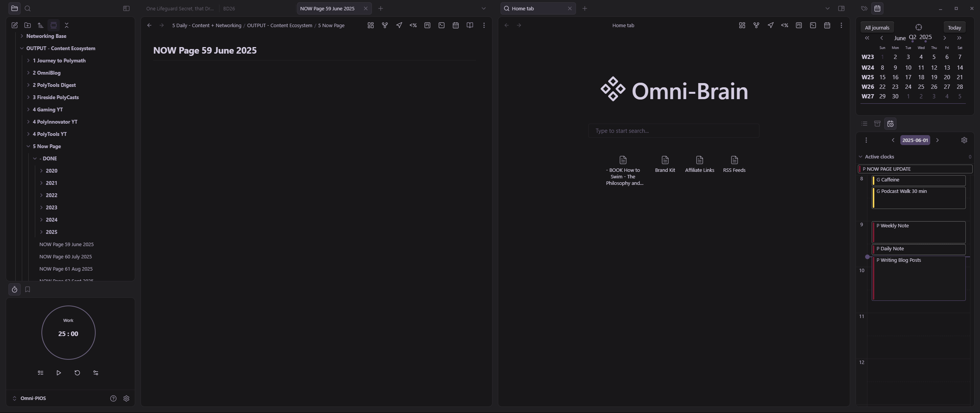Open vault settings gear icon
980x413 pixels.
[x=126, y=398]
